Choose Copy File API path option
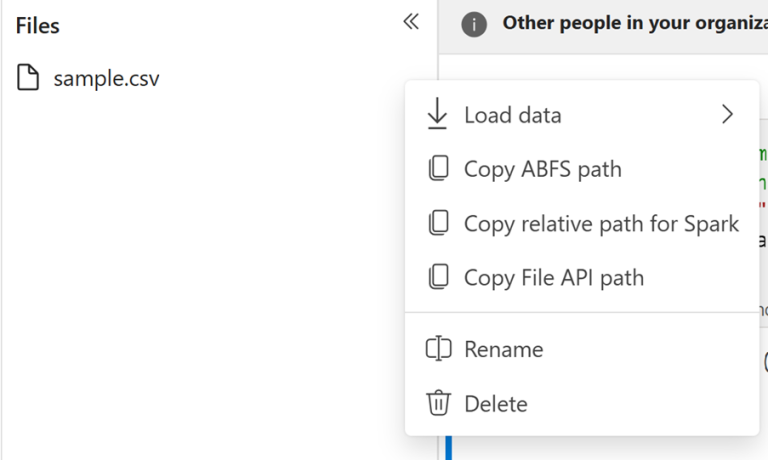The image size is (768, 460). point(553,277)
